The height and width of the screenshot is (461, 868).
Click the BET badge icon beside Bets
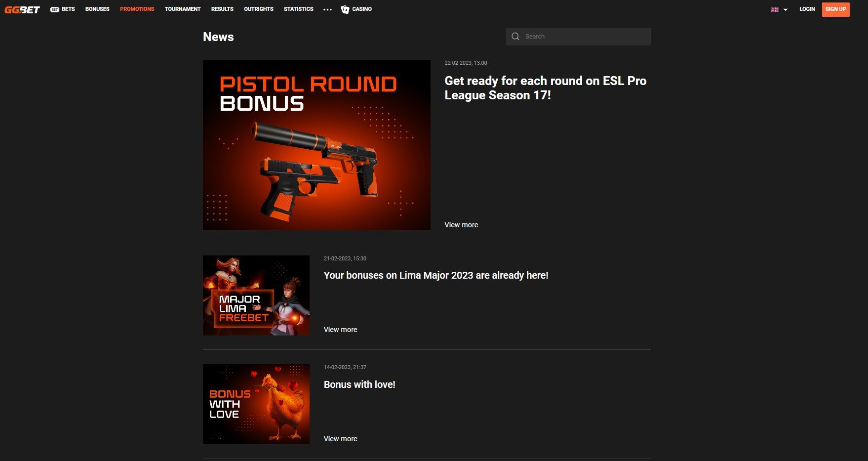pos(55,9)
